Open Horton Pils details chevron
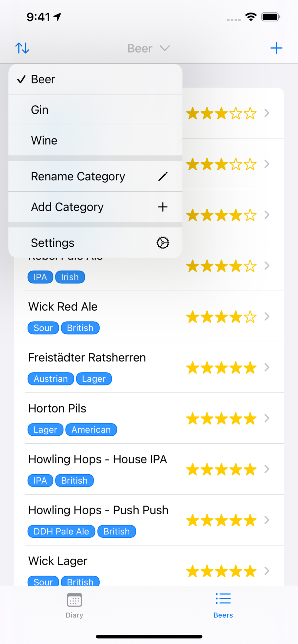The image size is (298, 644). (x=267, y=418)
